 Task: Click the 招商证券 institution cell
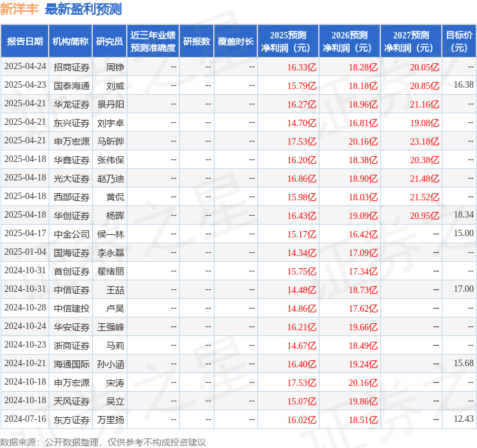click(72, 67)
